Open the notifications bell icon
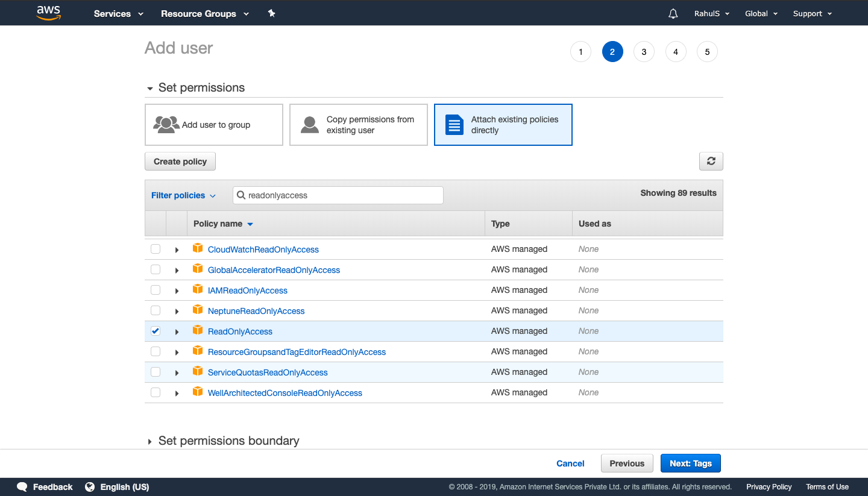Image resolution: width=868 pixels, height=496 pixels. point(673,13)
